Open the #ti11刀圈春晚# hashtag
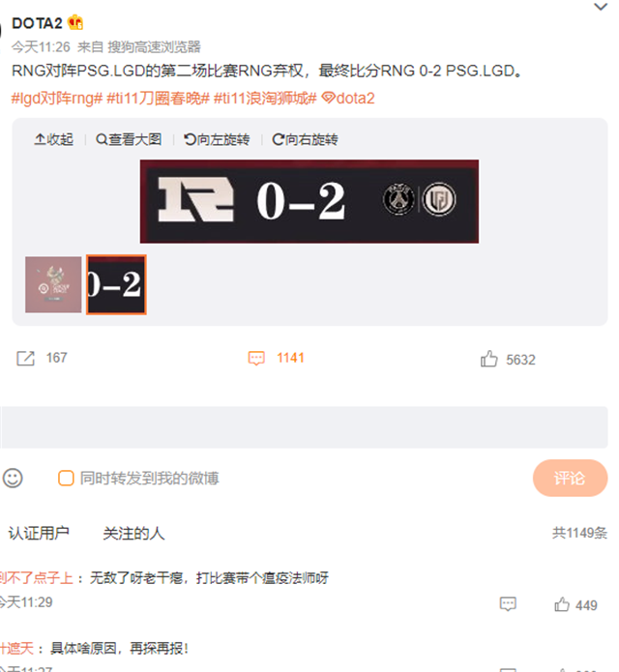 click(x=158, y=99)
